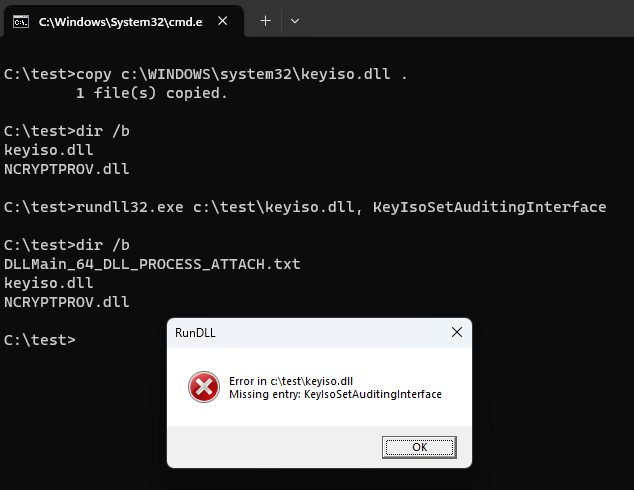Click the DLLMain_64_DLL_PROCESS_ATTACH.txt output line
Viewport: 634px width, 490px height.
pos(152,264)
